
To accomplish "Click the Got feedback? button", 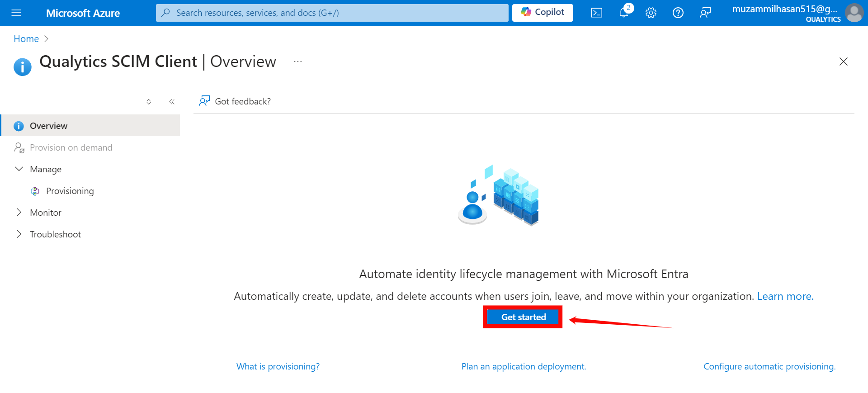I will click(x=235, y=101).
